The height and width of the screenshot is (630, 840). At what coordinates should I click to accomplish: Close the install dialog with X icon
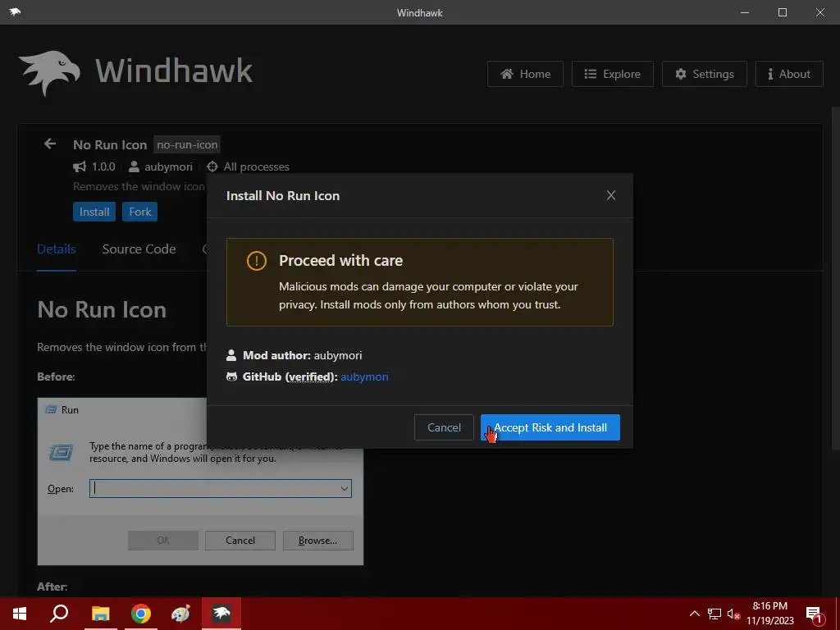point(610,195)
